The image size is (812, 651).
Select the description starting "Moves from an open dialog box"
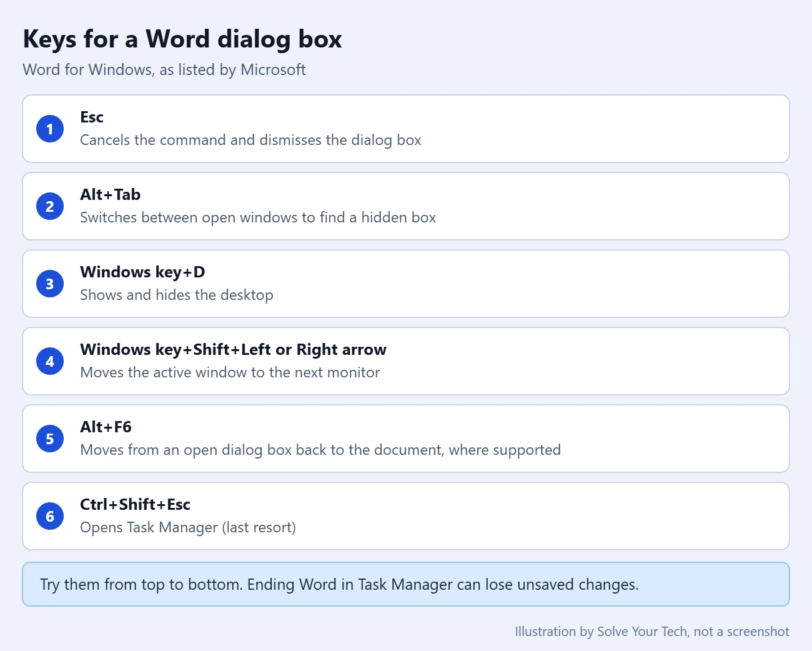pyautogui.click(x=320, y=450)
